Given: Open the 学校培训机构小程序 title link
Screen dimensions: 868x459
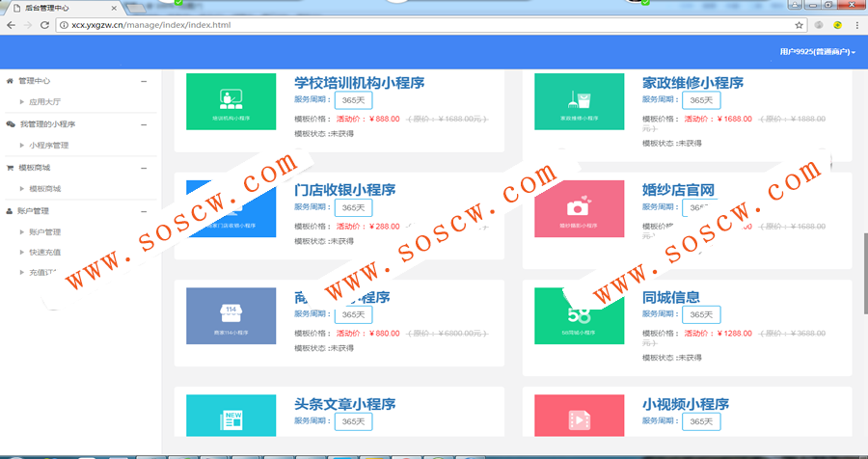Looking at the screenshot, I should pyautogui.click(x=360, y=83).
